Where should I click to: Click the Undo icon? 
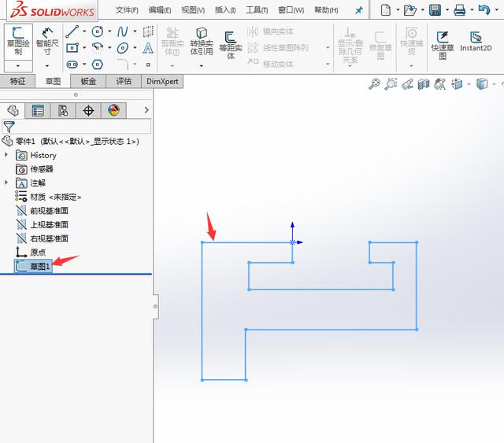(484, 10)
